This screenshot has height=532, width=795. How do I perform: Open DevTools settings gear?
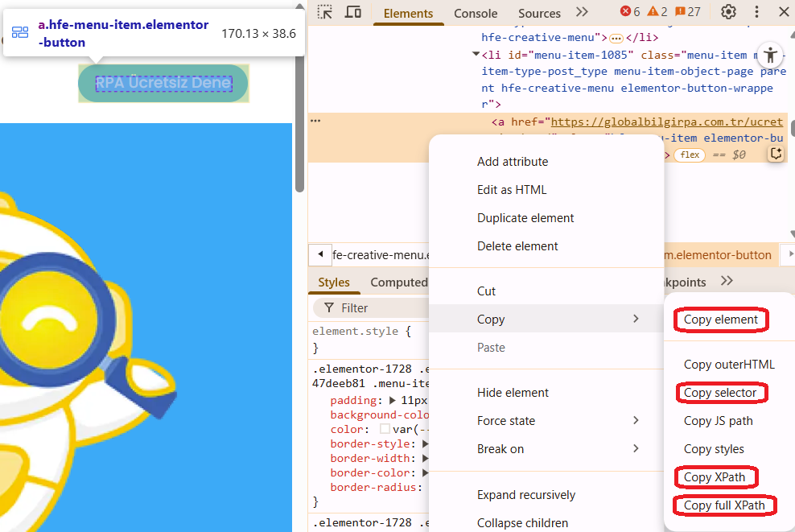[x=728, y=12]
